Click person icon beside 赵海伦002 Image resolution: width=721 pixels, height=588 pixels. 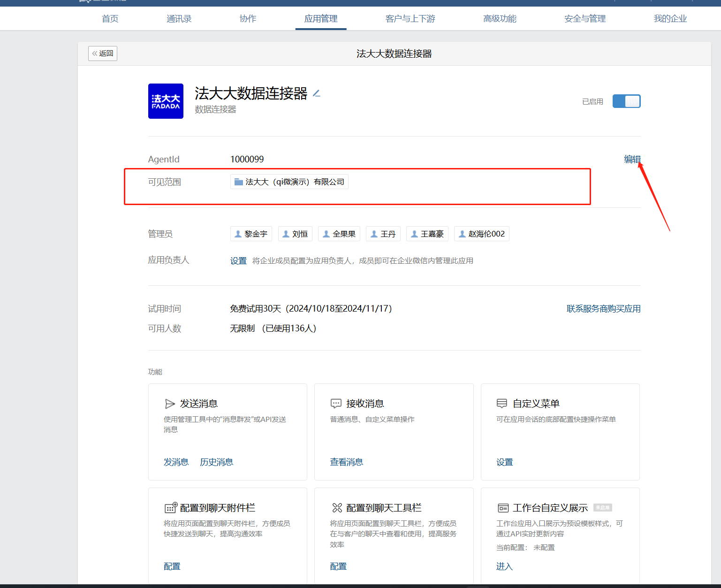(x=462, y=234)
